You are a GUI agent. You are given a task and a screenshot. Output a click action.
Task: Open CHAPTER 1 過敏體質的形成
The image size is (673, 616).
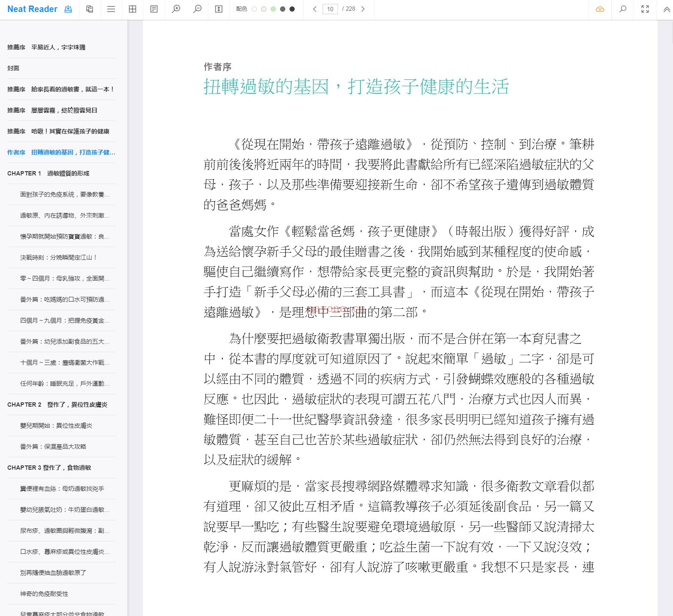[61, 173]
